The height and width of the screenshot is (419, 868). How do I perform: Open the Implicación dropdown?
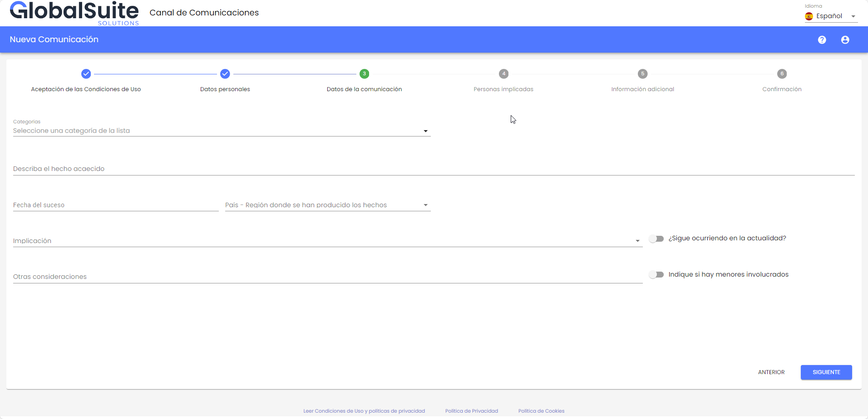327,241
